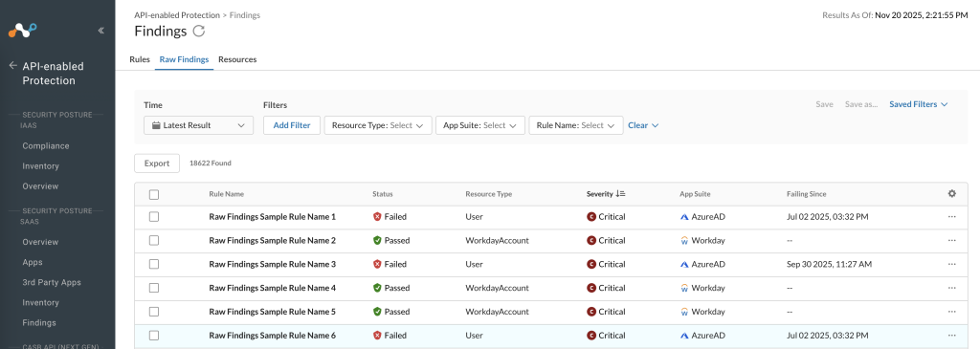Click Critical severity icon for Rule Name 5
The image size is (980, 349).
[591, 312]
